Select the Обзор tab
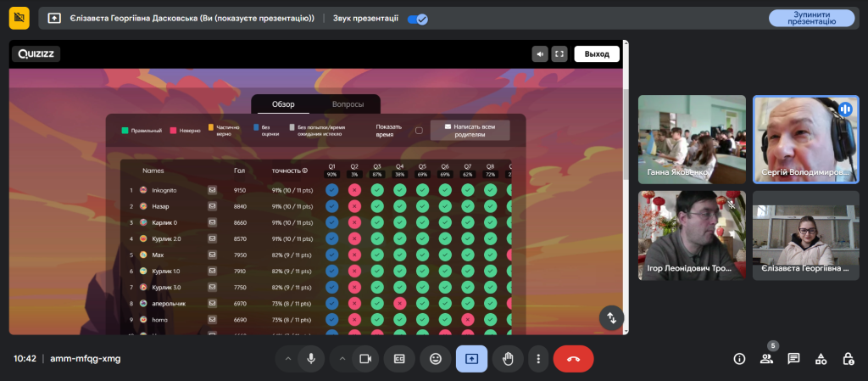This screenshot has height=381, width=868. point(283,104)
